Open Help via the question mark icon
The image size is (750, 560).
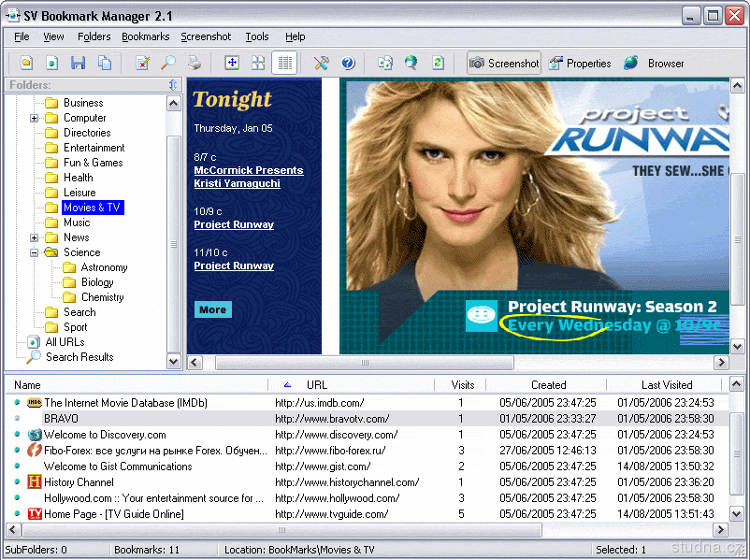click(348, 64)
